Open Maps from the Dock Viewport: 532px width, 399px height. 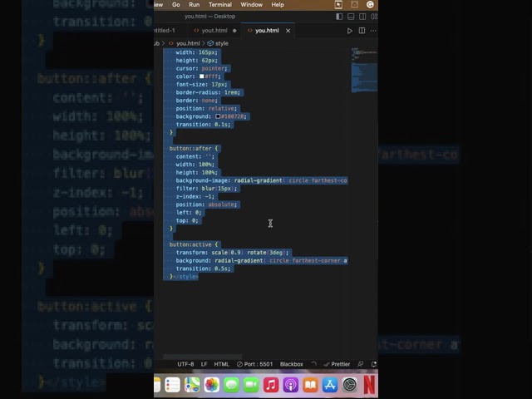[192, 385]
